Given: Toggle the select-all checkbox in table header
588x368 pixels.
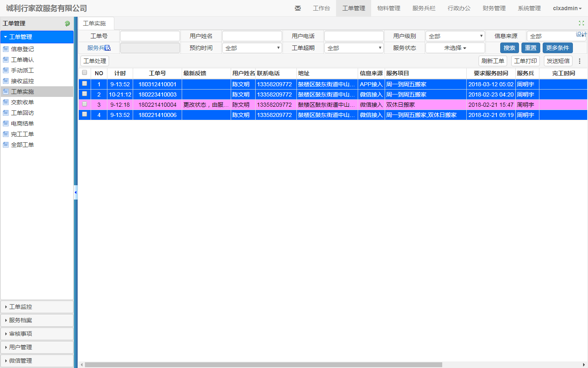Looking at the screenshot, I should (x=85, y=73).
